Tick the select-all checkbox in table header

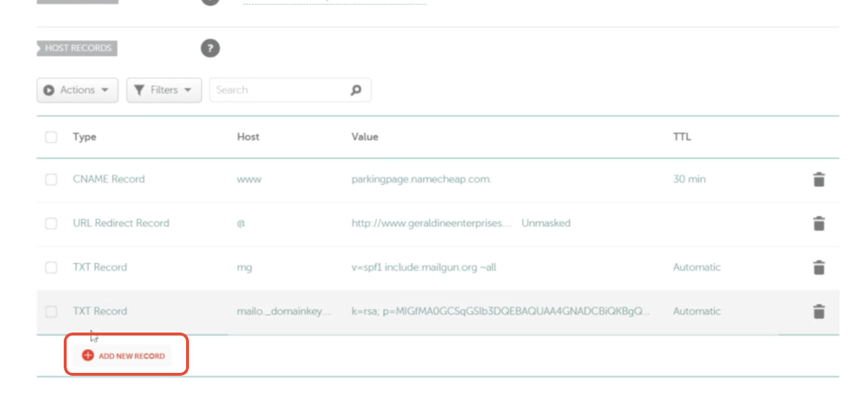(x=51, y=137)
